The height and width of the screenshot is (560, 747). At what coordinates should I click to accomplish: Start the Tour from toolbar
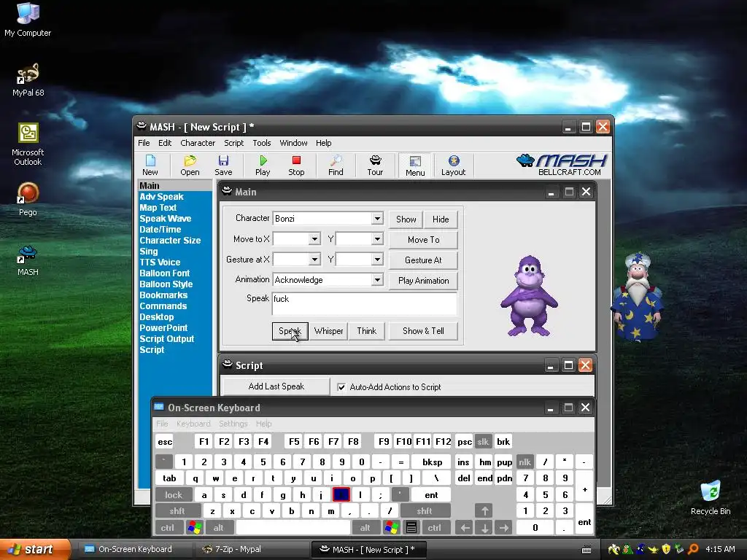click(375, 166)
